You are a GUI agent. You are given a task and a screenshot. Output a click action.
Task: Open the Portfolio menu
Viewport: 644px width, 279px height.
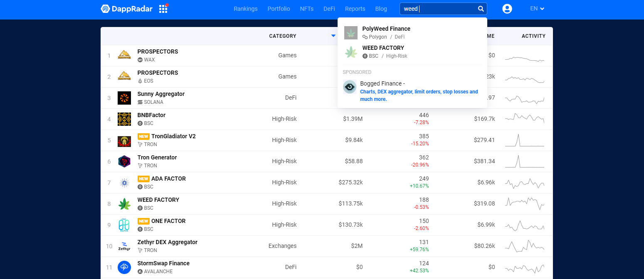tap(279, 9)
